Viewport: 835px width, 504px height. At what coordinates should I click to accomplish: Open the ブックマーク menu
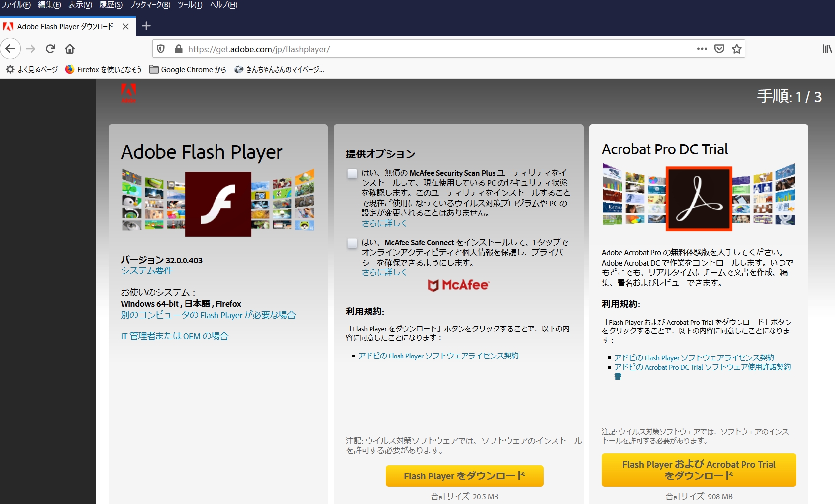tap(150, 5)
